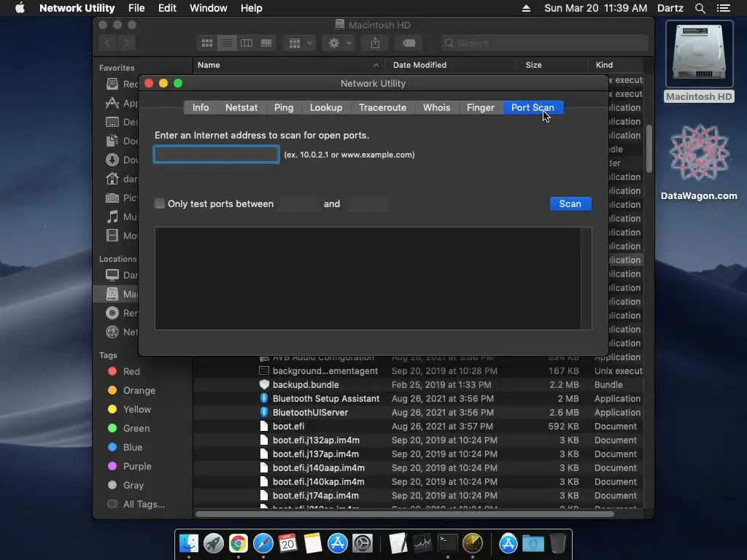
Task: Switch Finder to column view
Action: coord(247,43)
